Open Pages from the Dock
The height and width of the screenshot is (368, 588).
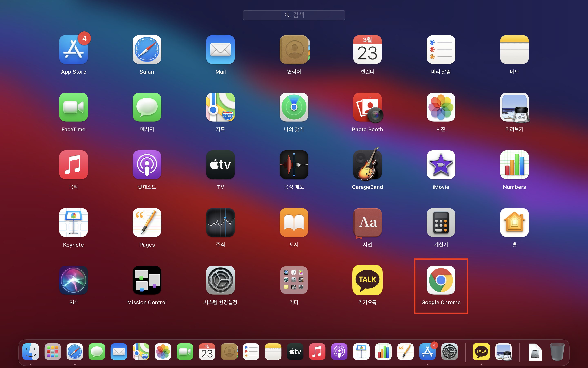point(405,352)
